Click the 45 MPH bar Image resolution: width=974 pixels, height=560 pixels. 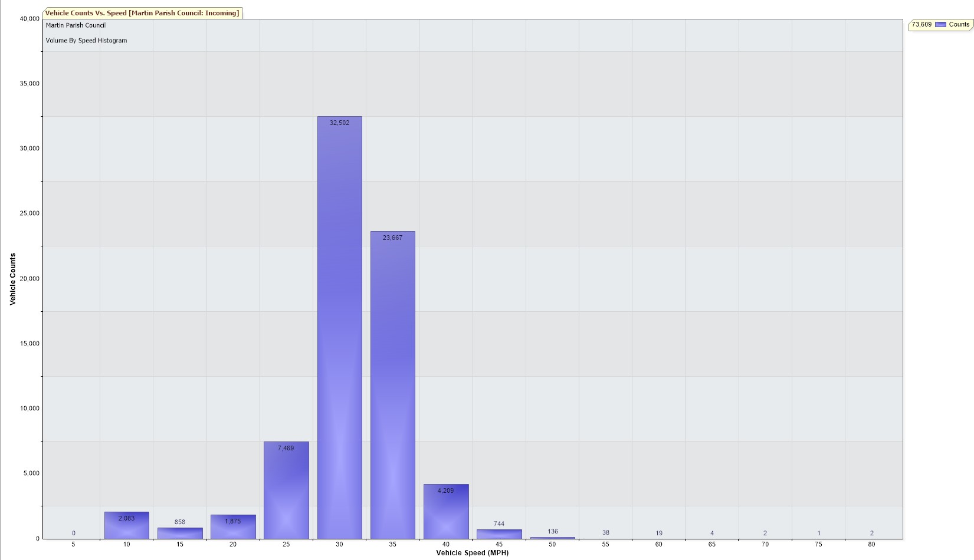(x=499, y=534)
